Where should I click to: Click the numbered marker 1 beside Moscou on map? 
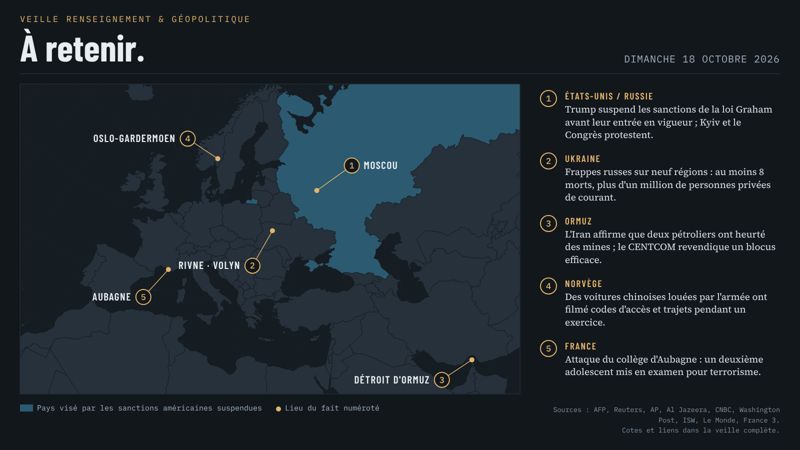click(x=351, y=165)
